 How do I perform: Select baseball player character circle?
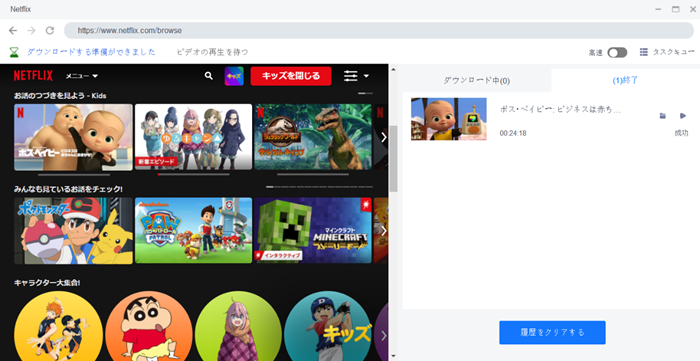click(x=328, y=326)
